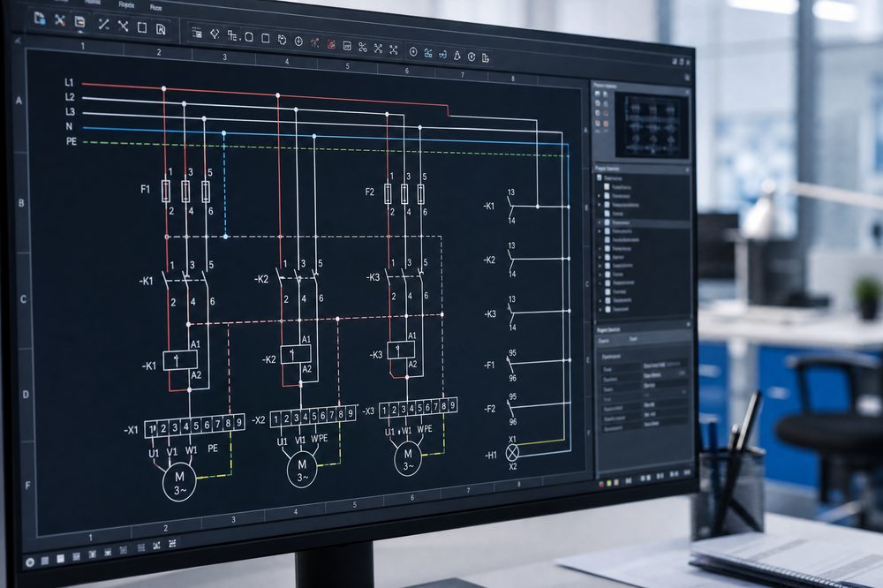Click the H1 indicator lamp symbol

(512, 452)
